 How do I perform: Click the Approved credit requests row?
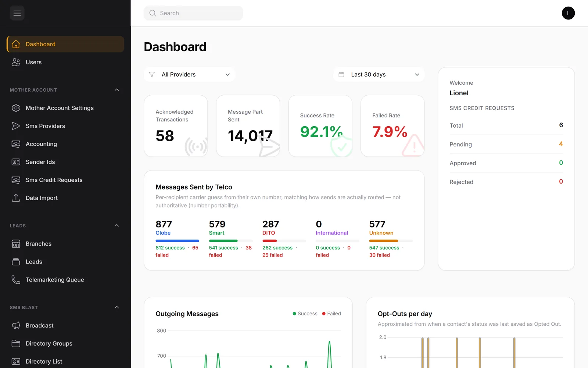[506, 163]
